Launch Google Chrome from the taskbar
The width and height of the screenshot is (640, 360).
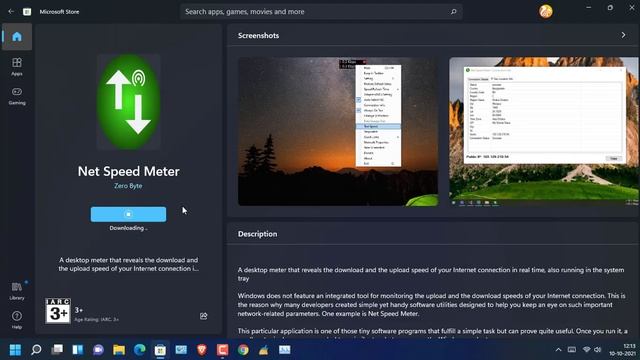(x=243, y=350)
